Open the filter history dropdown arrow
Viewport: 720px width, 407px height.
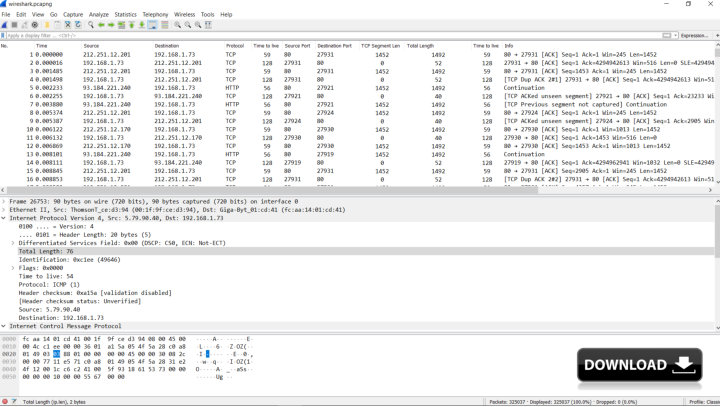tap(675, 35)
